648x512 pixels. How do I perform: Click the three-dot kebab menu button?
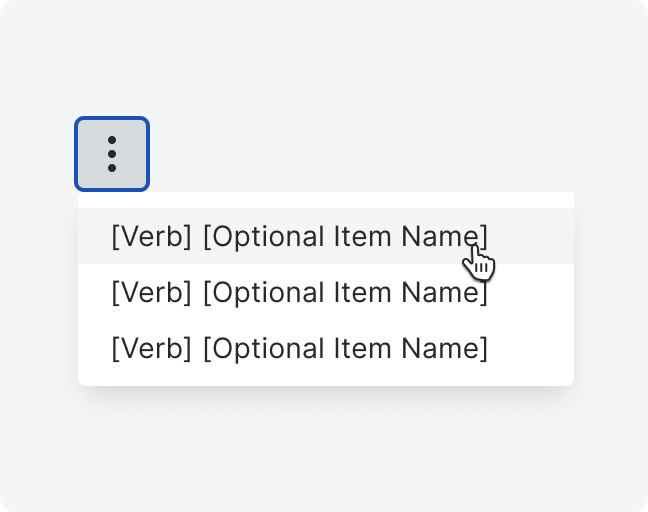tap(112, 154)
